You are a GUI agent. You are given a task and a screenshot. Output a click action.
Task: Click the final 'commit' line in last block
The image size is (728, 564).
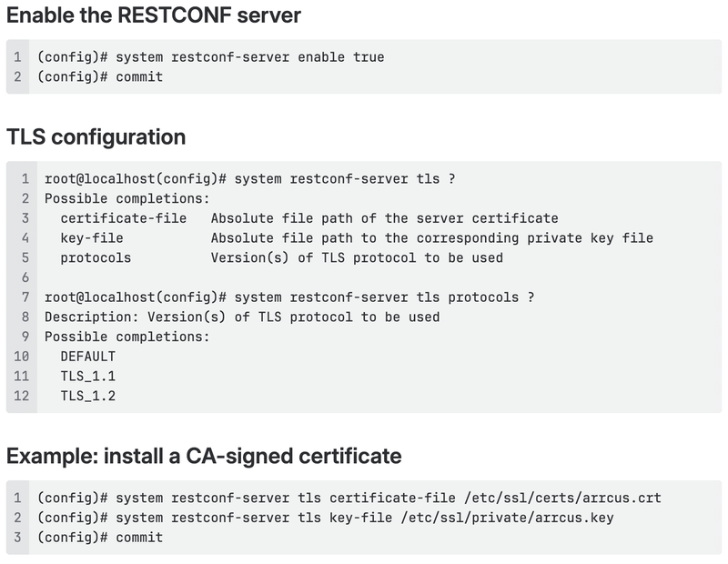[x=100, y=538]
